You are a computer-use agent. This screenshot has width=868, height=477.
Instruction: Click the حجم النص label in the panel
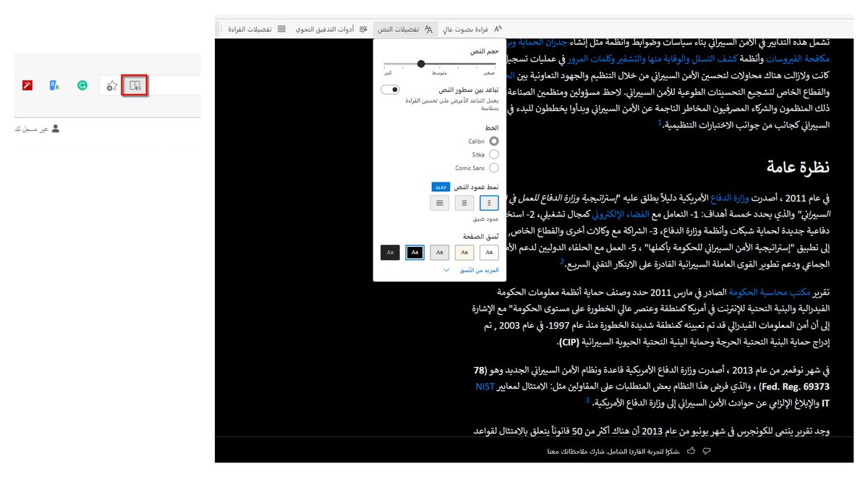click(485, 51)
